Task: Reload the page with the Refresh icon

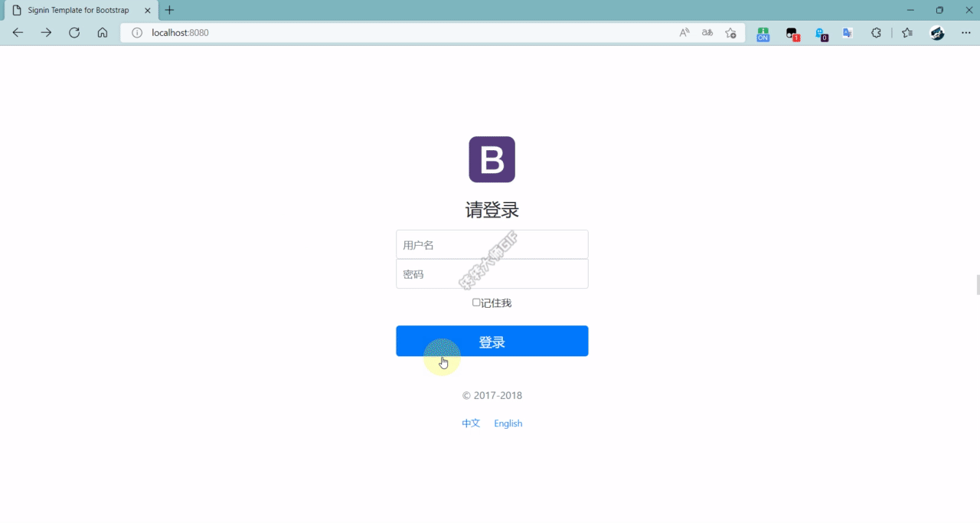Action: tap(74, 33)
